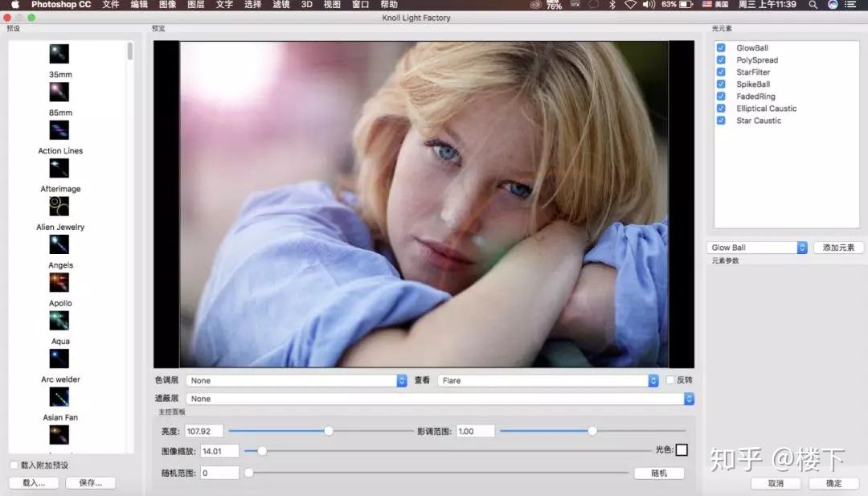Screen dimensions: 868x496
Task: Uncheck the GlowBall element
Action: tap(721, 47)
